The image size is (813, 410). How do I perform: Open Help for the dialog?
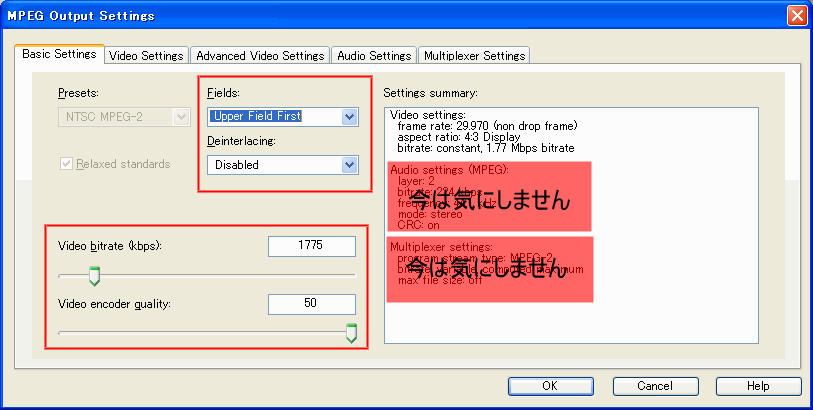[x=757, y=386]
